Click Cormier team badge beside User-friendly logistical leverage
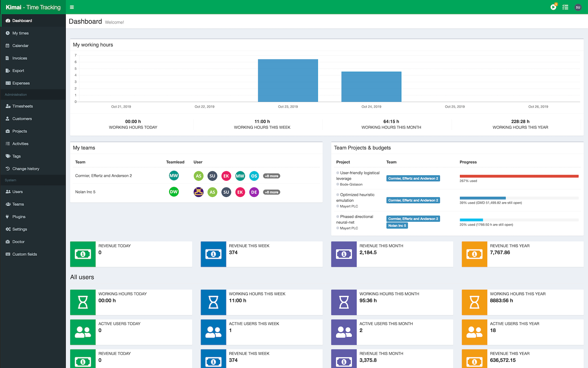The height and width of the screenshot is (368, 588). coord(413,178)
